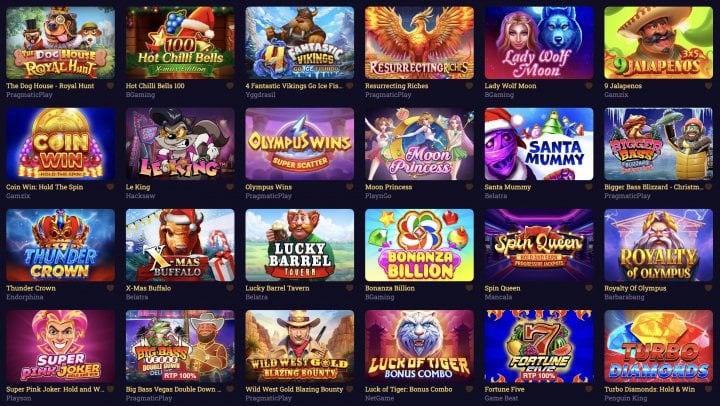Viewport: 720px width, 406px height.
Task: Add 9 Jalapenos to favorites via heart
Action: tap(709, 86)
